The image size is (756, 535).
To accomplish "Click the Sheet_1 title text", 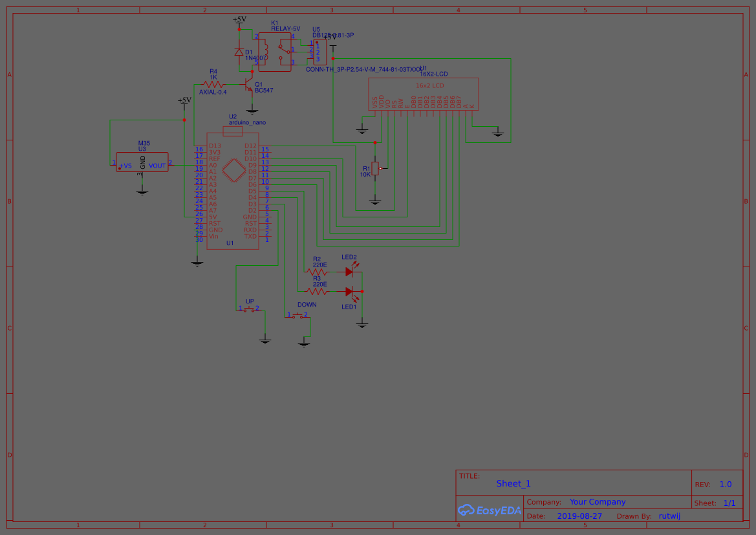I will (x=513, y=484).
